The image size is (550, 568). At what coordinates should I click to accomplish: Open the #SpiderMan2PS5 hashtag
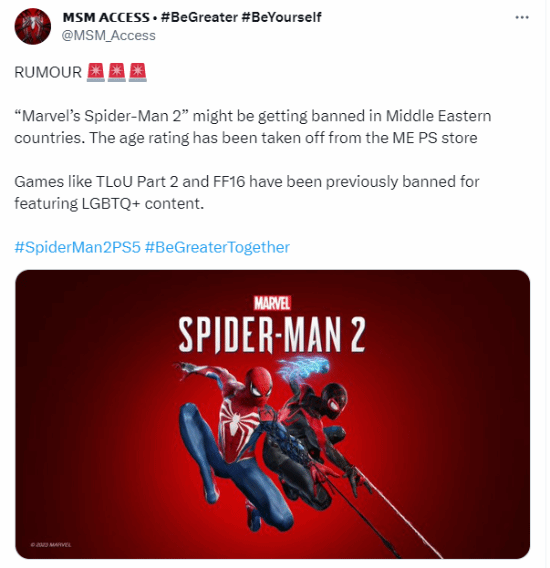tap(77, 247)
